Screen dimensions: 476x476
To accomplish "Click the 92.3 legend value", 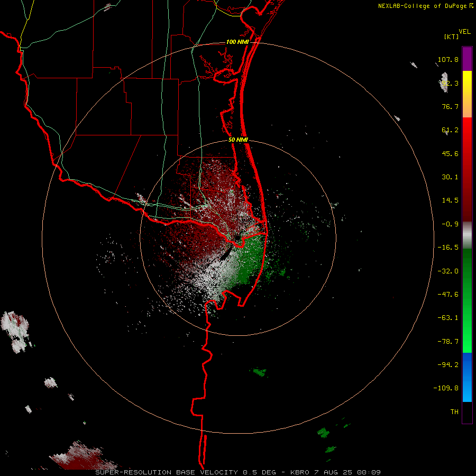I will coord(450,83).
